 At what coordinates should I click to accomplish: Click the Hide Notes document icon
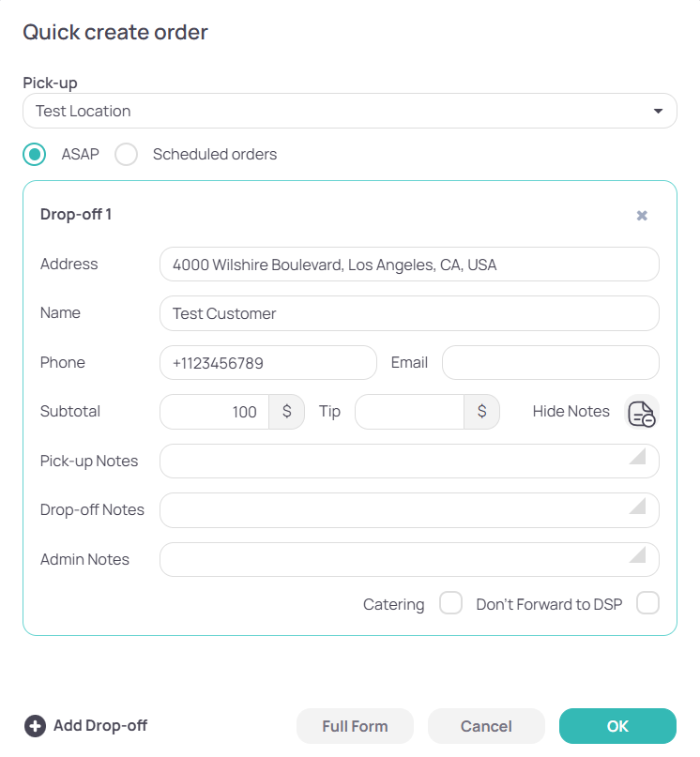(642, 412)
